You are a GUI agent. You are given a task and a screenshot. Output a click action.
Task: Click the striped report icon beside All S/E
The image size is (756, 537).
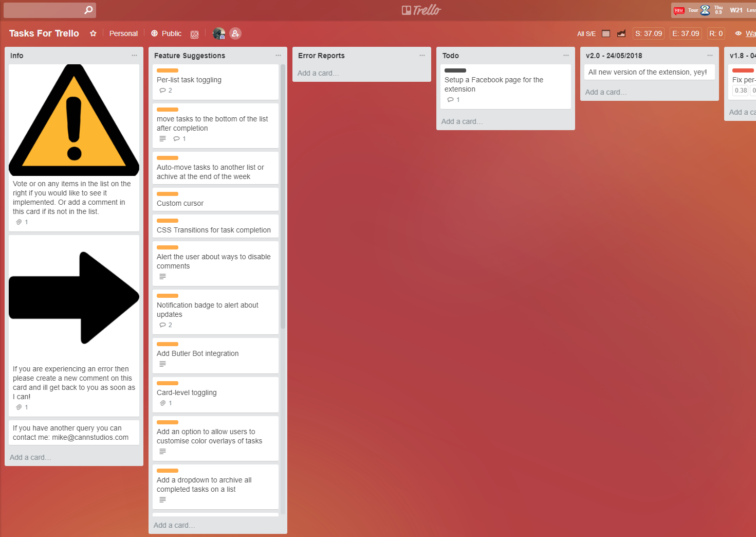point(606,33)
